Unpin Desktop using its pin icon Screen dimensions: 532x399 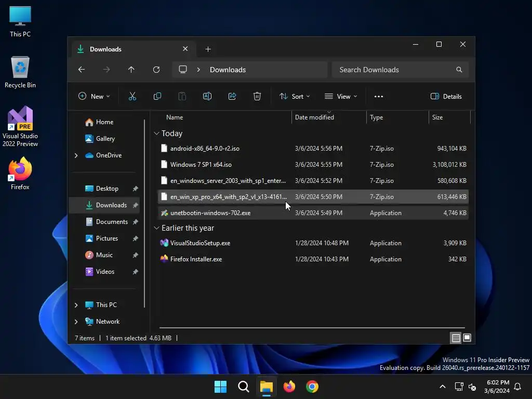tap(136, 189)
